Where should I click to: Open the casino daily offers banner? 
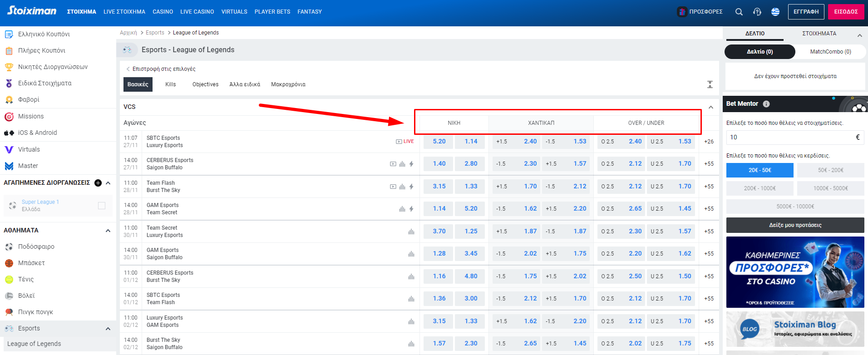coord(795,272)
